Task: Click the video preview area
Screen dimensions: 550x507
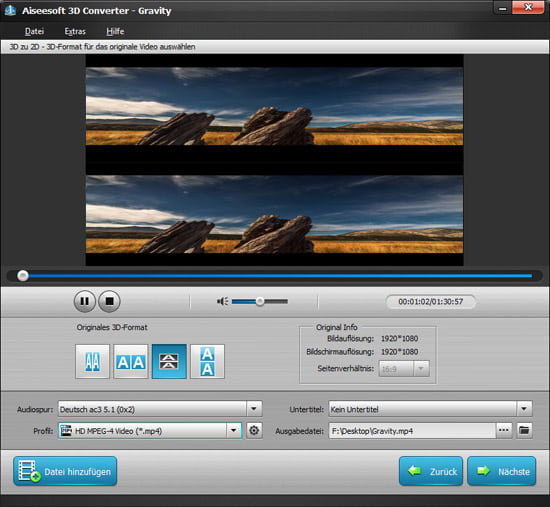Action: [275, 160]
